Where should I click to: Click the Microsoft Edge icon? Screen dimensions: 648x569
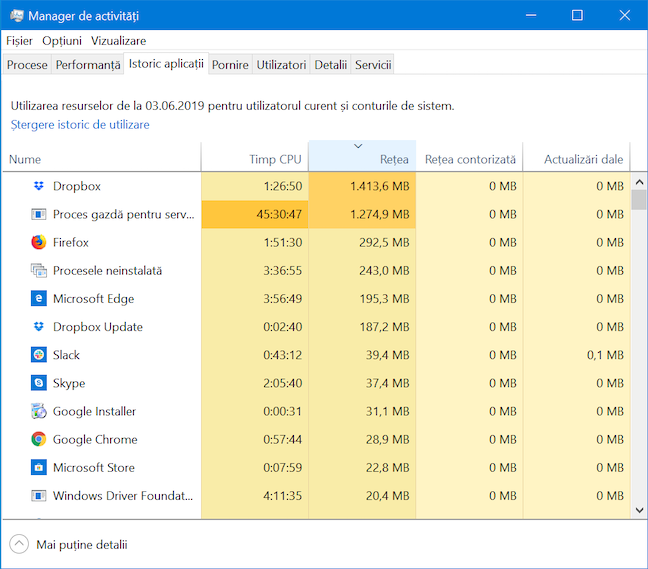pyautogui.click(x=38, y=298)
